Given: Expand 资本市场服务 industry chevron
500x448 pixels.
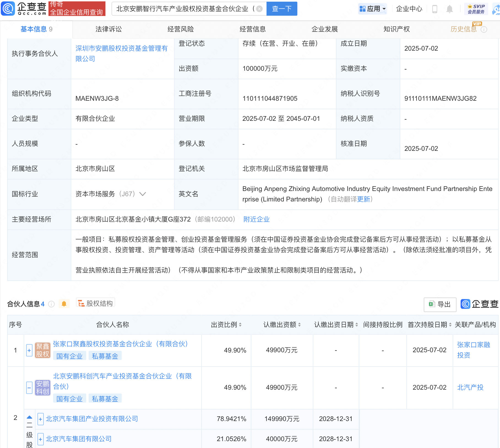Looking at the screenshot, I should 143,194.
